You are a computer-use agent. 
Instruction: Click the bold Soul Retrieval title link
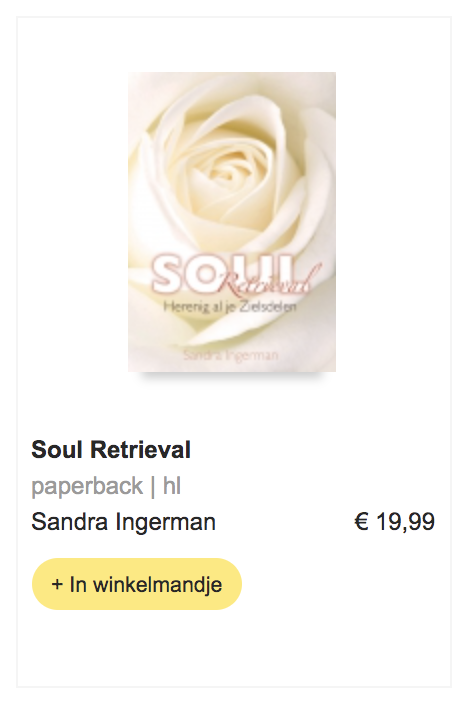(111, 449)
